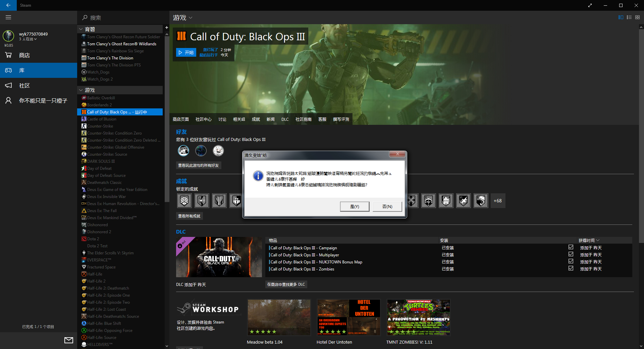The image size is (644, 349).
Task: Click 否(N) in the dialog
Action: pyautogui.click(x=387, y=207)
